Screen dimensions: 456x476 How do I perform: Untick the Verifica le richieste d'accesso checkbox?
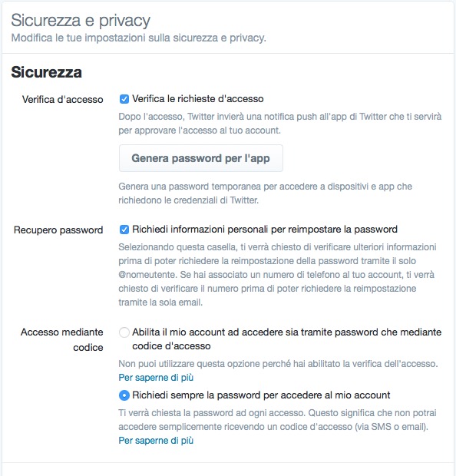coord(124,99)
